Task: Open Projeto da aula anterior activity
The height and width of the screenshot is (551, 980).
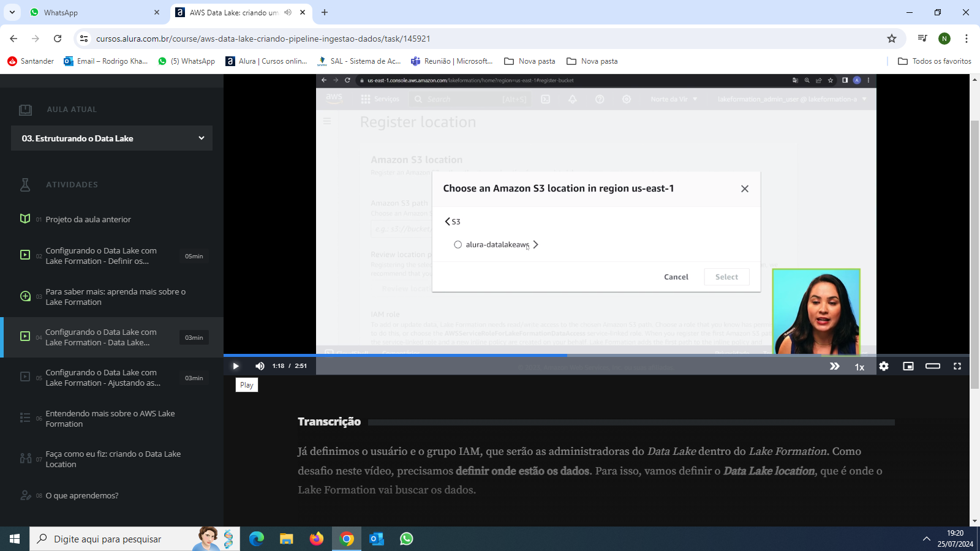Action: click(88, 219)
